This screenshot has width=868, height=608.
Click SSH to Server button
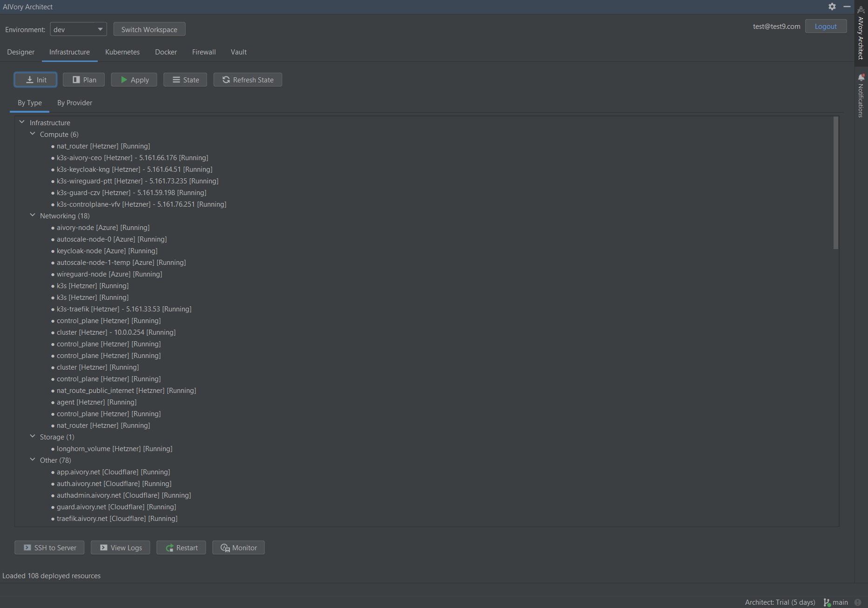pyautogui.click(x=49, y=547)
